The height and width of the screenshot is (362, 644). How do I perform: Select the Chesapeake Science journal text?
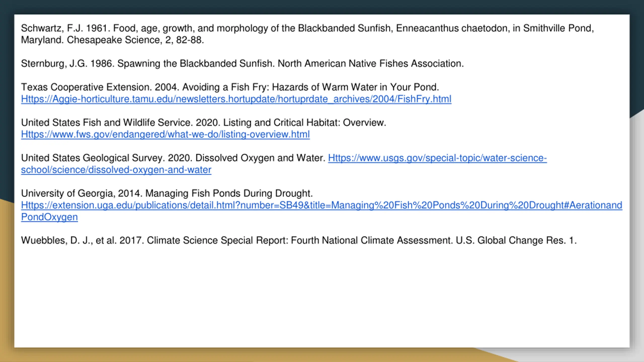point(113,40)
